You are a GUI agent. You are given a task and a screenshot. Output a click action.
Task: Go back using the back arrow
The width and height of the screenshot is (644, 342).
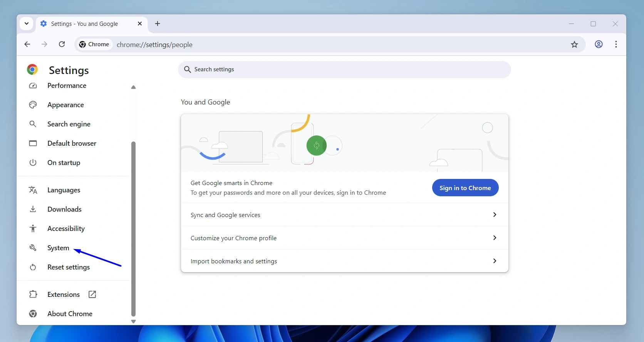[x=27, y=44]
